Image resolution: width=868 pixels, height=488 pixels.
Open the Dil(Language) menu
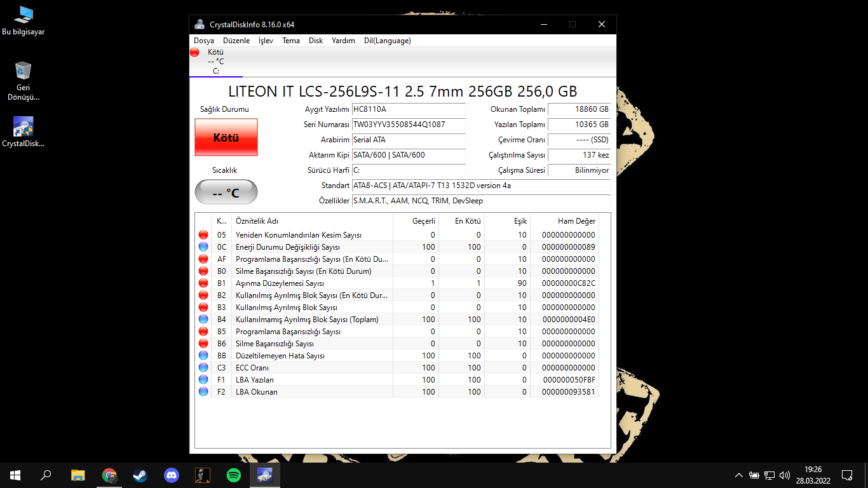coord(388,41)
